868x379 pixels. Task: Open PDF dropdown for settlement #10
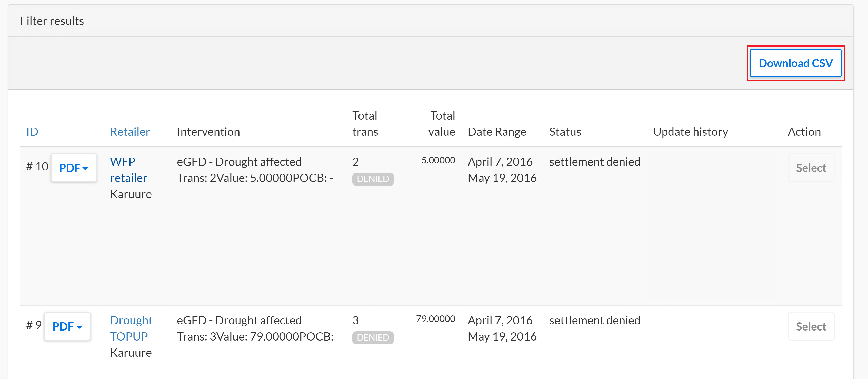(x=73, y=168)
